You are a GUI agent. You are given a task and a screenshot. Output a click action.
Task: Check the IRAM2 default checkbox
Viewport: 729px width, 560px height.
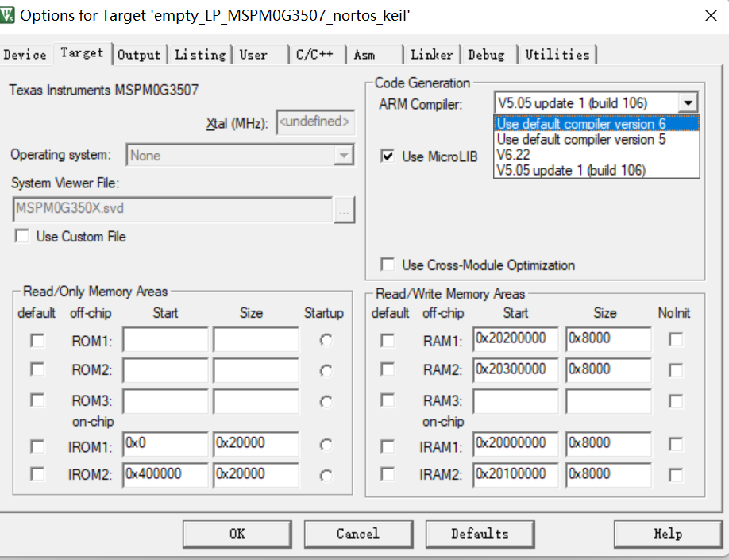[388, 474]
